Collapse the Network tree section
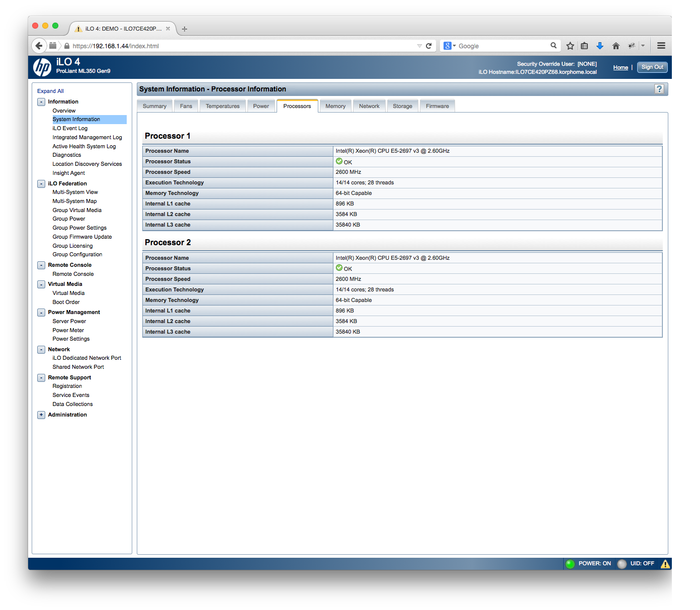This screenshot has height=610, width=700. [41, 350]
